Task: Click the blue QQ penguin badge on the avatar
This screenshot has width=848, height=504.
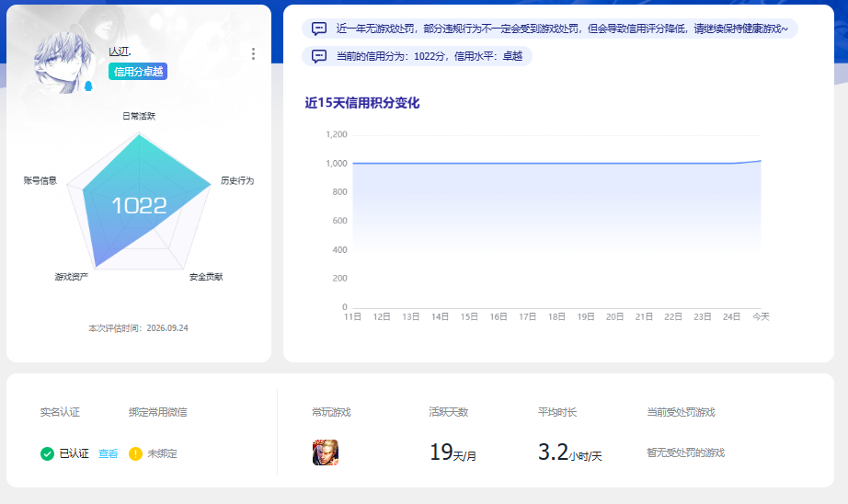Action: pyautogui.click(x=88, y=86)
